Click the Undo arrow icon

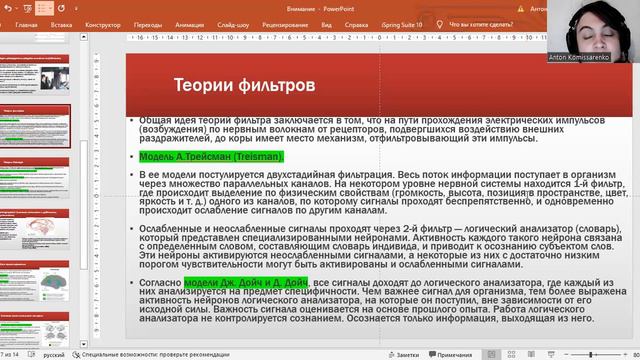(x=7, y=8)
